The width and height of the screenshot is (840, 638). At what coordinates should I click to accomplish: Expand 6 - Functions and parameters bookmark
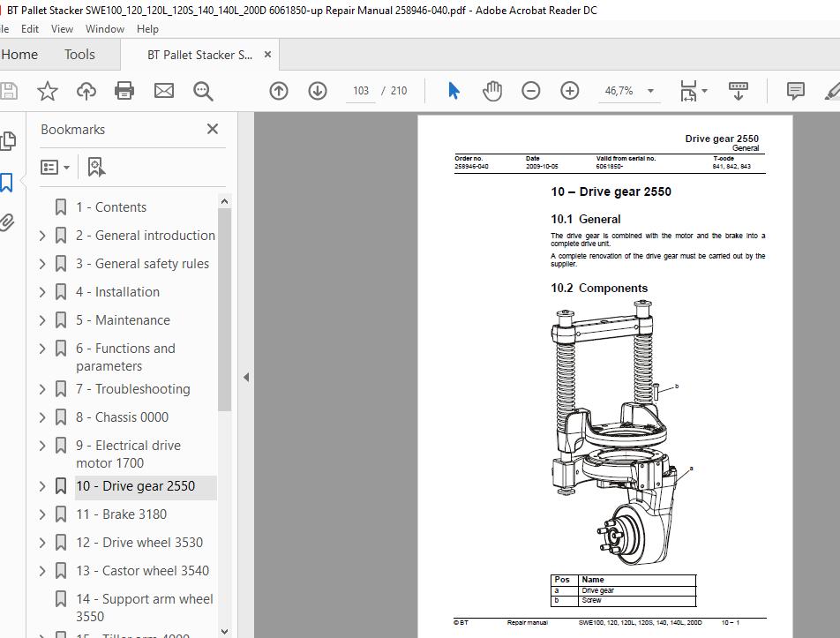point(42,349)
